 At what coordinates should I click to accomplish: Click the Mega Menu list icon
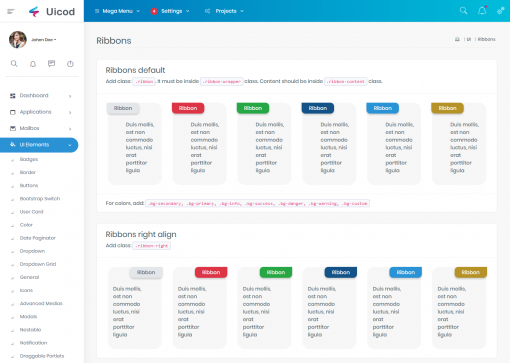[97, 11]
